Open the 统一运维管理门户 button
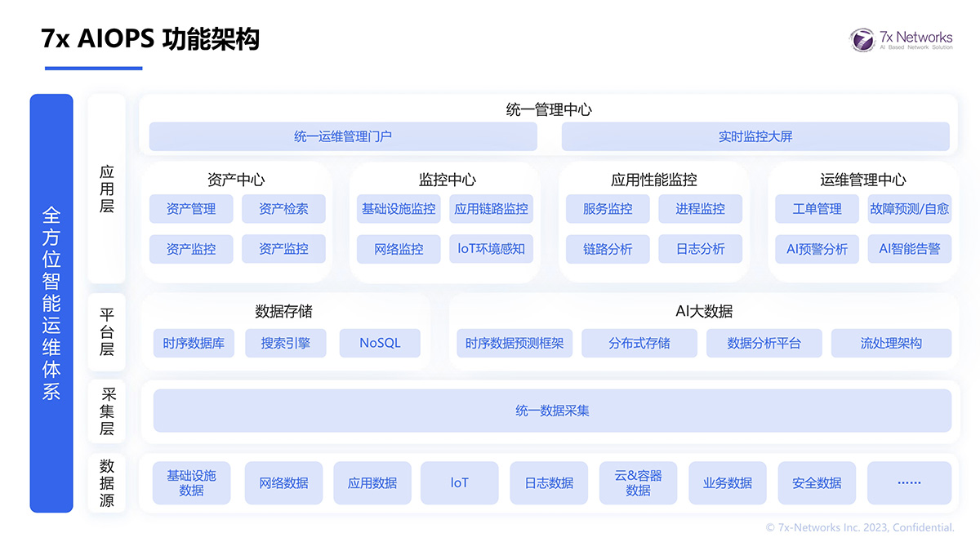This screenshot has width=980, height=551. [342, 136]
